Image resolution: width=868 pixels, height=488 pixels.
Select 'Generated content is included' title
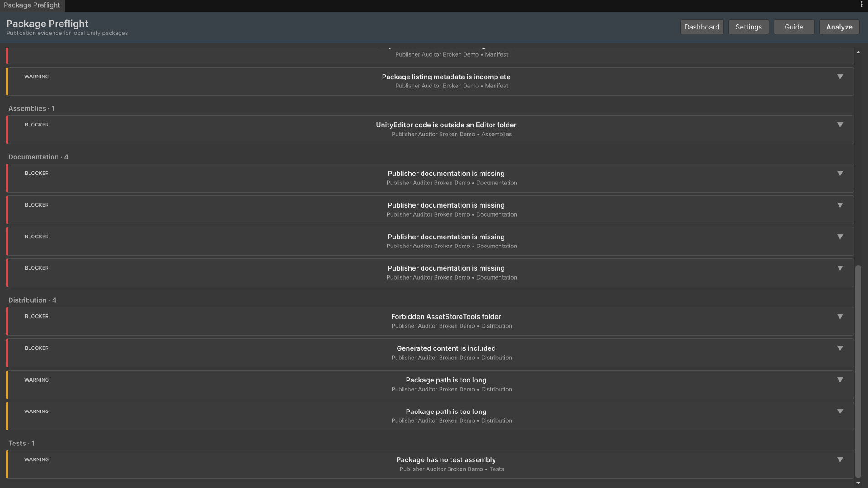[446, 348]
